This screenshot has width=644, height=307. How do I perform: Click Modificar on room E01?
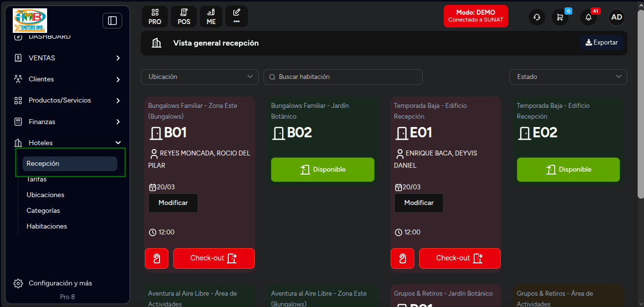[419, 203]
